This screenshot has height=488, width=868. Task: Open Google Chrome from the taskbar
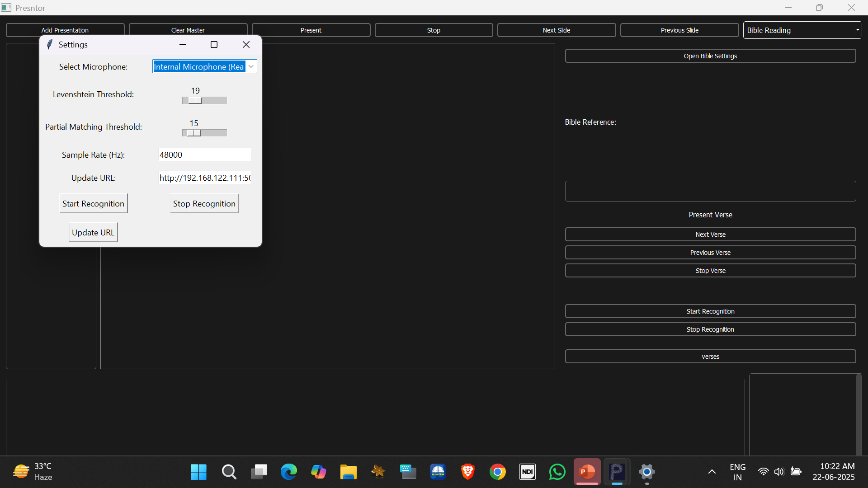[497, 472]
